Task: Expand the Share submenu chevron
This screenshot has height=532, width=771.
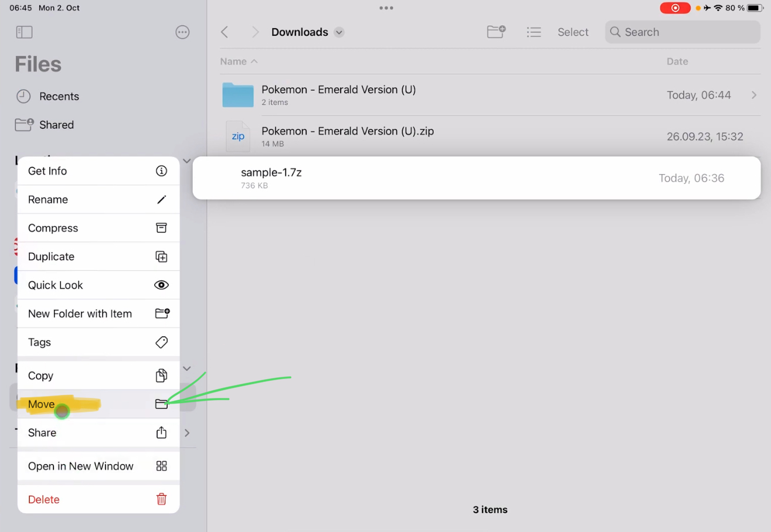Action: pyautogui.click(x=186, y=432)
